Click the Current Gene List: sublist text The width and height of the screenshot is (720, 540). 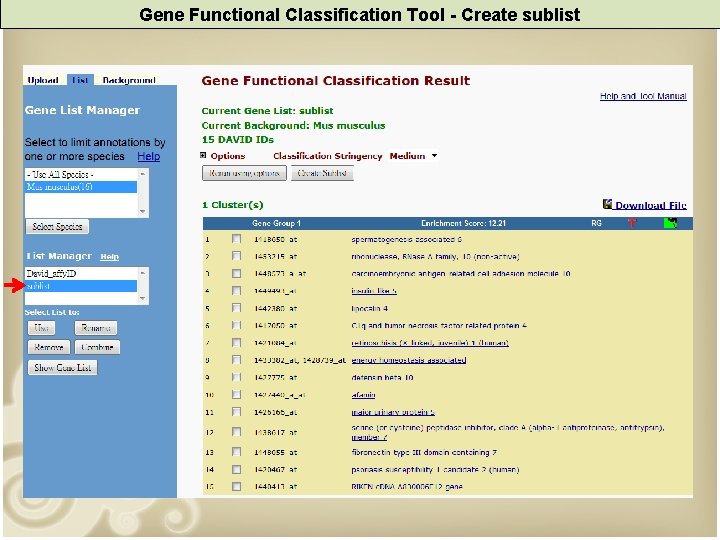tap(267, 111)
